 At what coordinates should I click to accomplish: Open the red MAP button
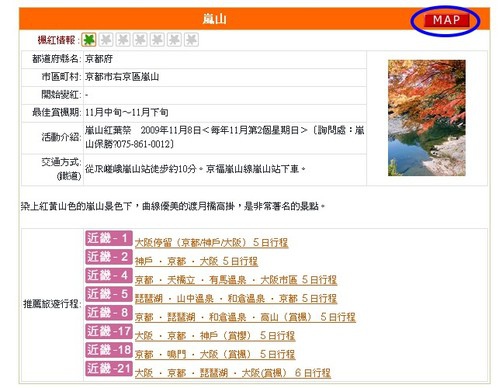(x=446, y=20)
